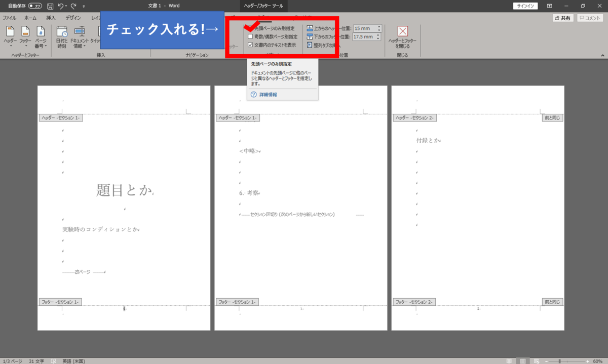Viewport: 608px width, 364px height.
Task: Toggle AutoSave (自動保存) switch
Action: 35,6
